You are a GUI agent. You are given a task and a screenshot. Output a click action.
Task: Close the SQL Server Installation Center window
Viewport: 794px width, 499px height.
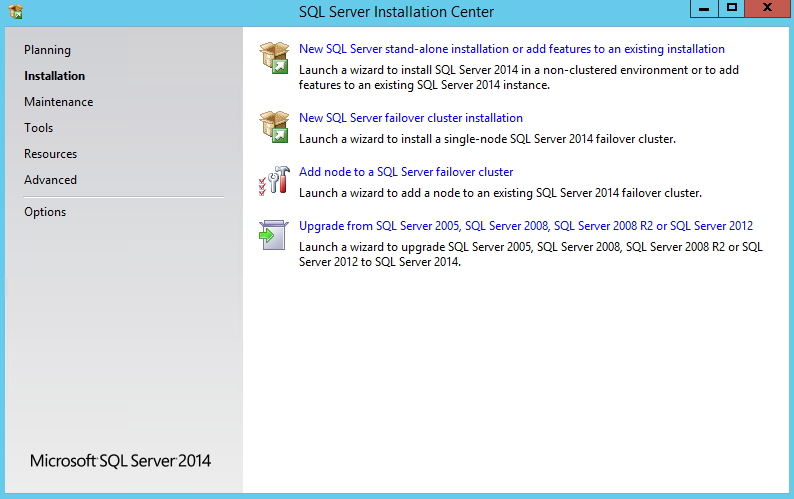pos(768,9)
